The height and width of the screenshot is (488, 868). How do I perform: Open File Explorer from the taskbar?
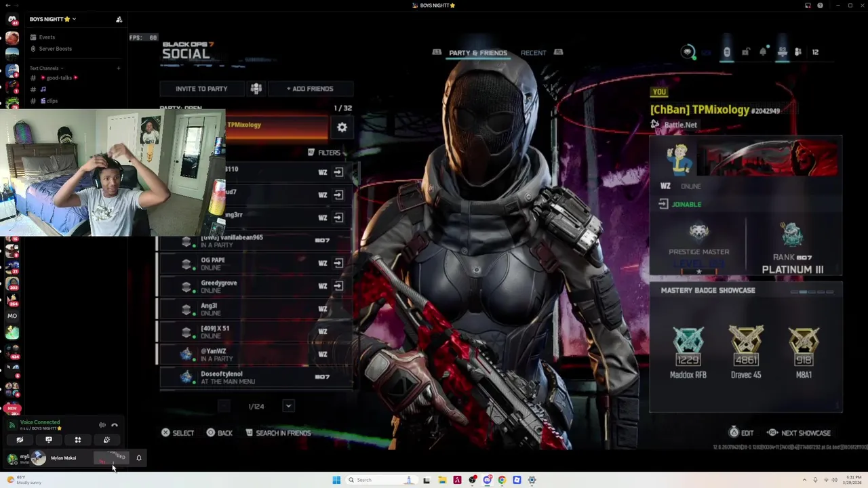pyautogui.click(x=442, y=480)
